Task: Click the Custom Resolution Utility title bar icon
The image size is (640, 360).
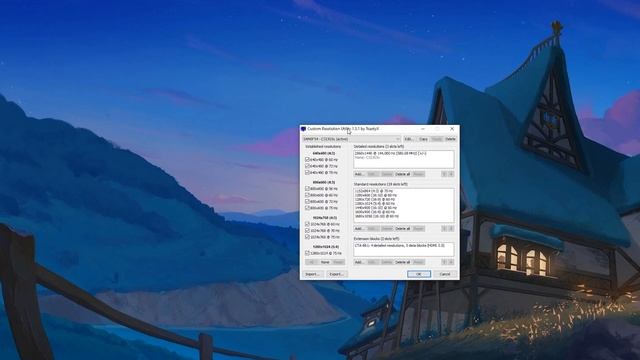Action: tap(303, 129)
